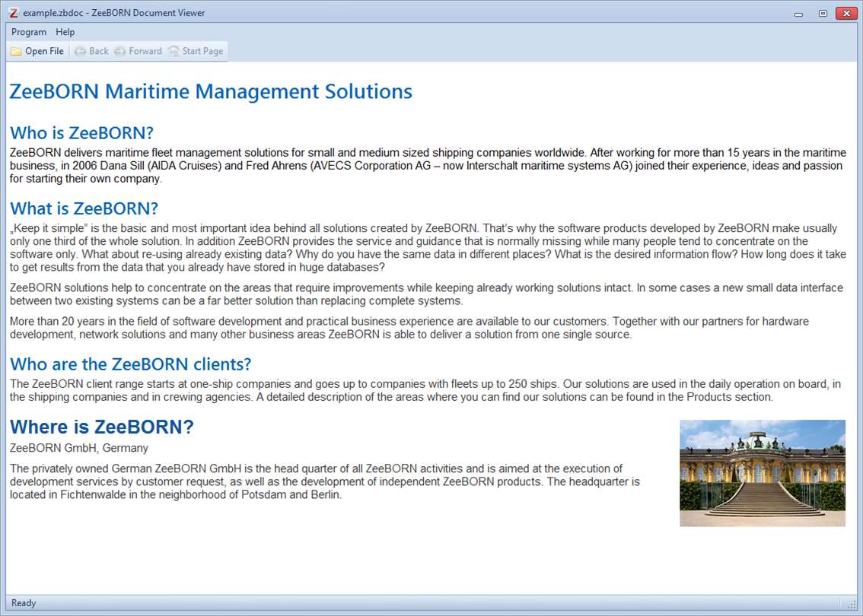Click the Open File folder icon
863x616 pixels.
click(16, 51)
